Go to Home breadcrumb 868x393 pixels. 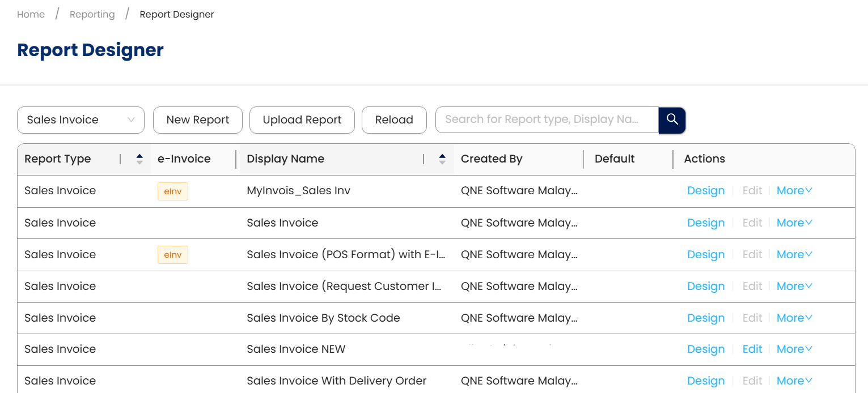pyautogui.click(x=31, y=15)
